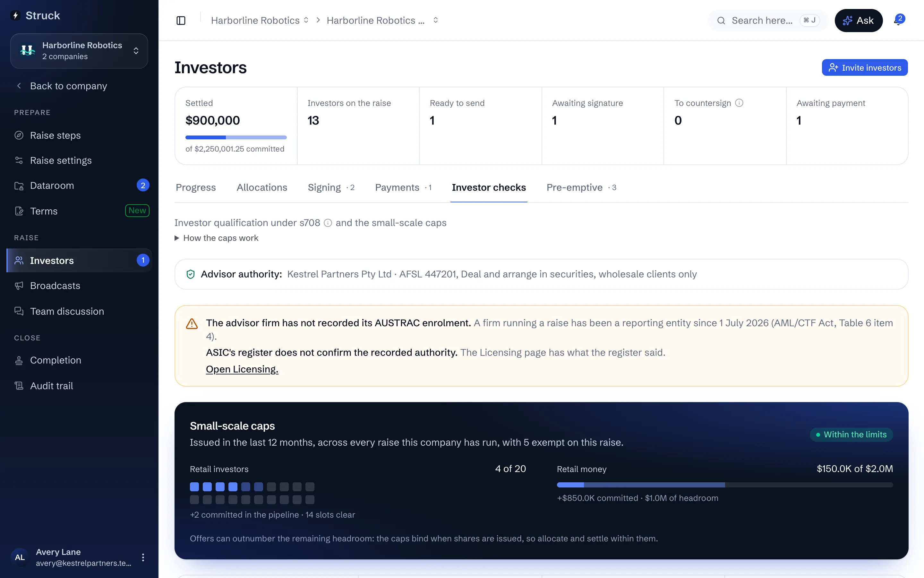Open Avery Lane user options menu
Image resolution: width=924 pixels, height=578 pixels.
[143, 557]
